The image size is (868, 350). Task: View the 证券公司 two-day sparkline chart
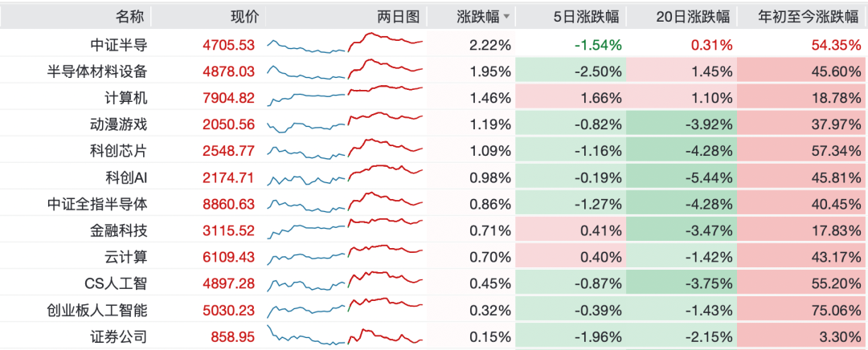345,336
